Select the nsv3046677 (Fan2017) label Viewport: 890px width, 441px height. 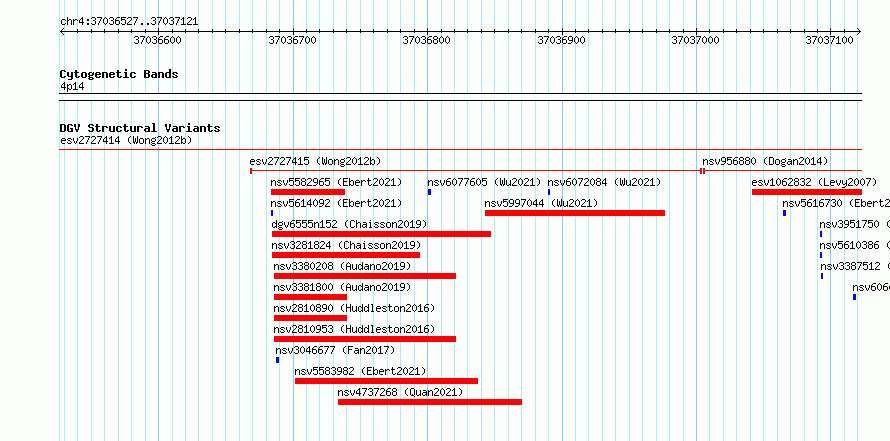335,350
